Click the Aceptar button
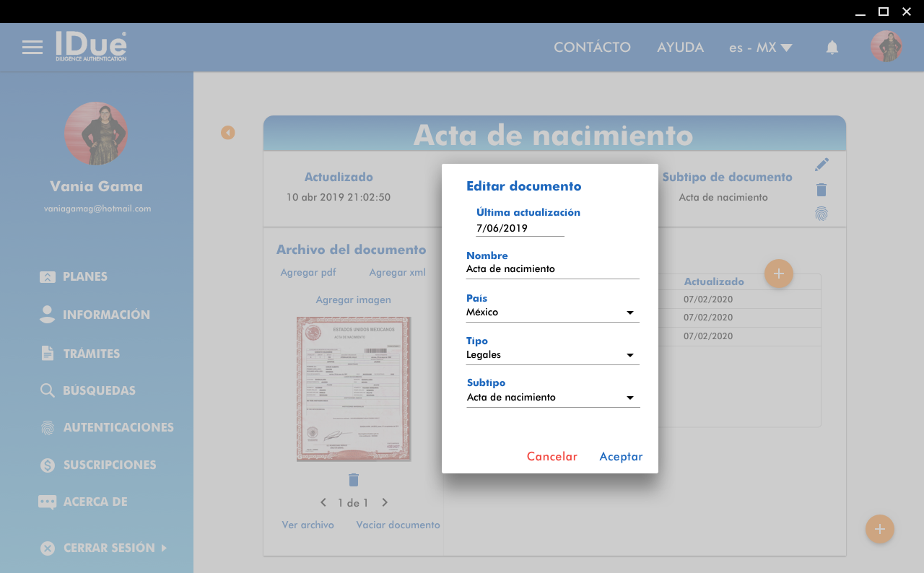Screen dimensions: 924x573 (x=621, y=456)
